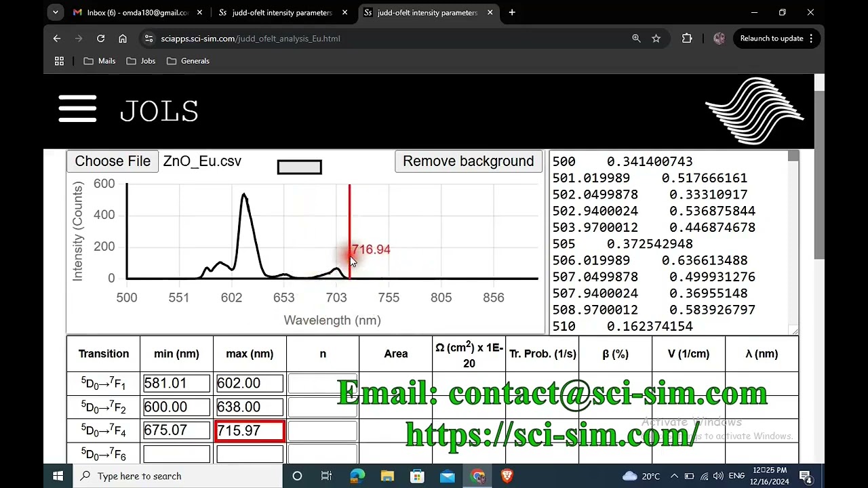Image resolution: width=868 pixels, height=488 pixels.
Task: Open the JOLS hamburger menu
Action: coord(77,109)
